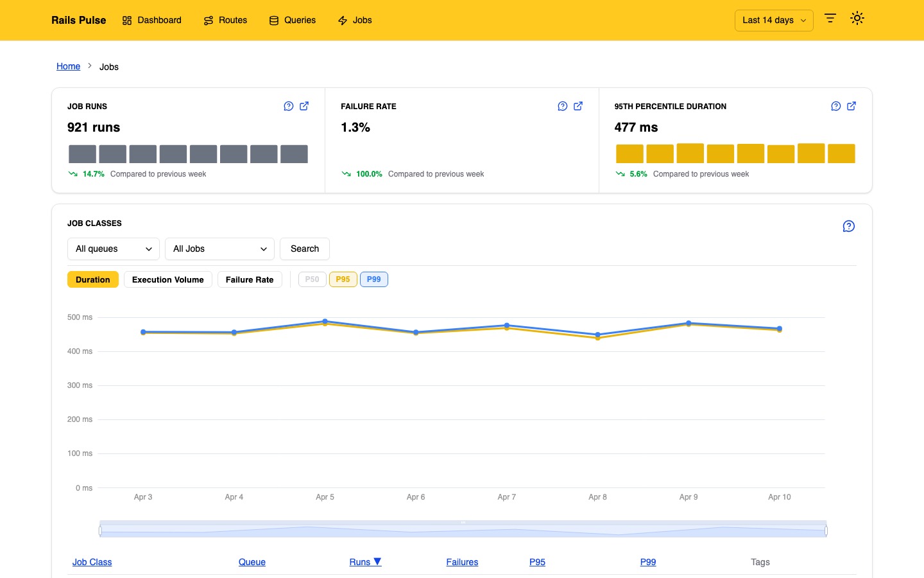
Task: Switch to the Execution Volume tab
Action: coord(167,279)
